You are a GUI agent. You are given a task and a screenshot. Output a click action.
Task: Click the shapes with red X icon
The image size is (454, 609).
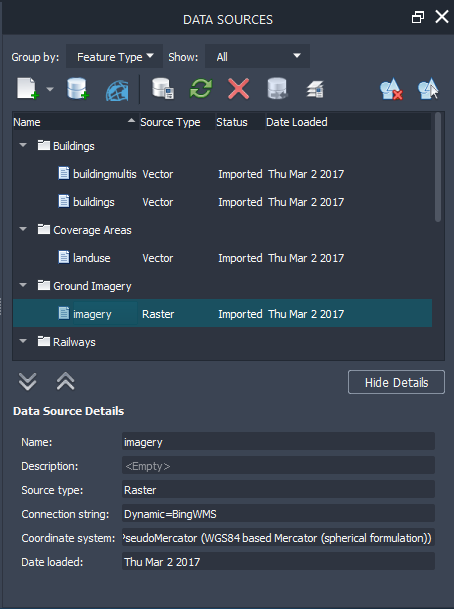point(391,89)
